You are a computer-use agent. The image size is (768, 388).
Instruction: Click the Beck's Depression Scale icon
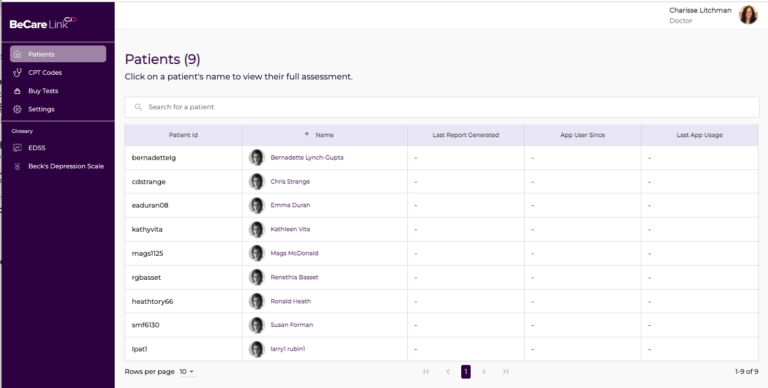pos(18,166)
